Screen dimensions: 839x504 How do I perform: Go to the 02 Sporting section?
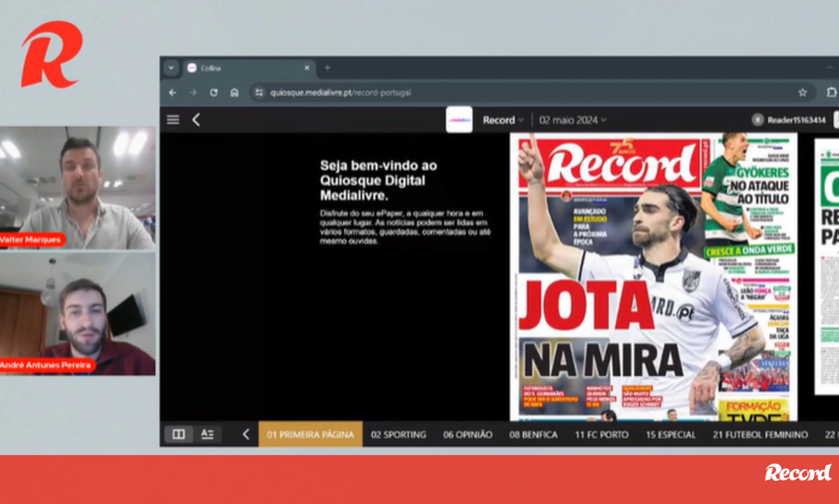tap(399, 435)
